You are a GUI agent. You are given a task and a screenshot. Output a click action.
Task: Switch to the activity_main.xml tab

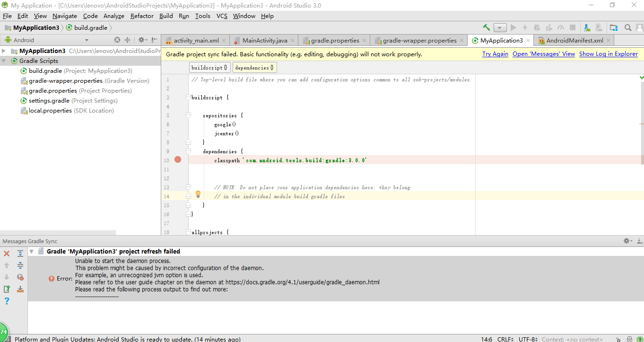196,40
